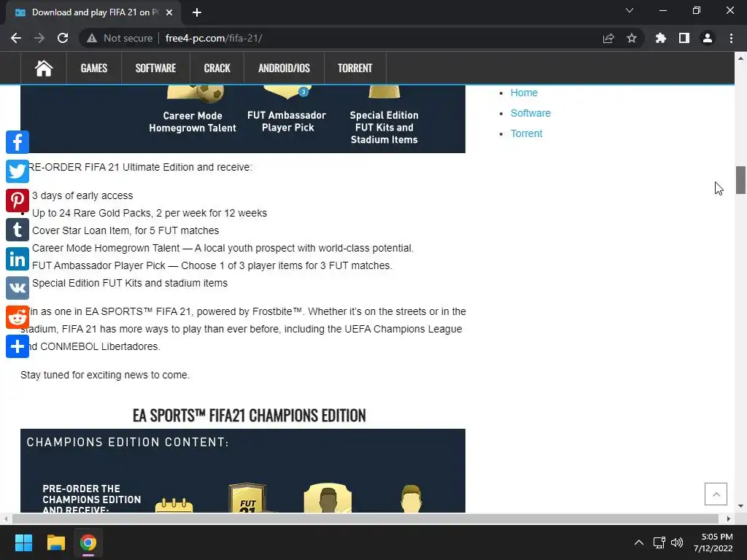Viewport: 747px width, 560px height.
Task: Go to site home icon
Action: point(43,68)
